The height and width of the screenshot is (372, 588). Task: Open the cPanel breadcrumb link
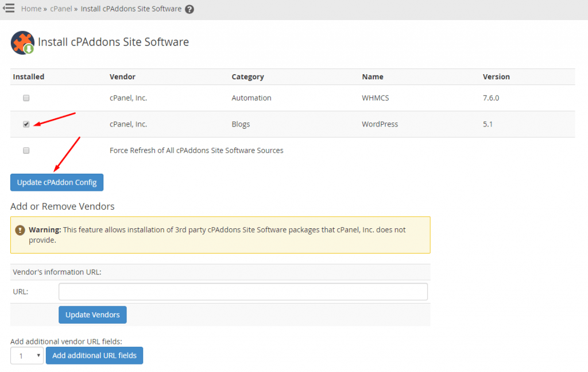(x=61, y=9)
